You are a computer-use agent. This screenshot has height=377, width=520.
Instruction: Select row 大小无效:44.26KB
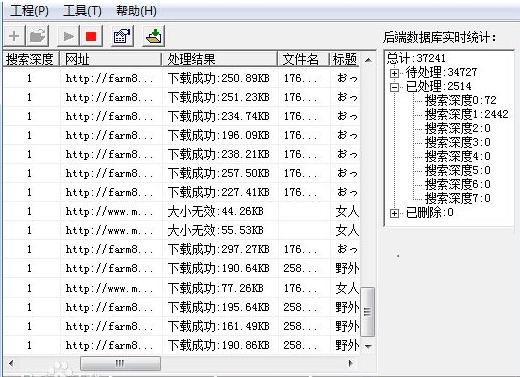(182, 211)
